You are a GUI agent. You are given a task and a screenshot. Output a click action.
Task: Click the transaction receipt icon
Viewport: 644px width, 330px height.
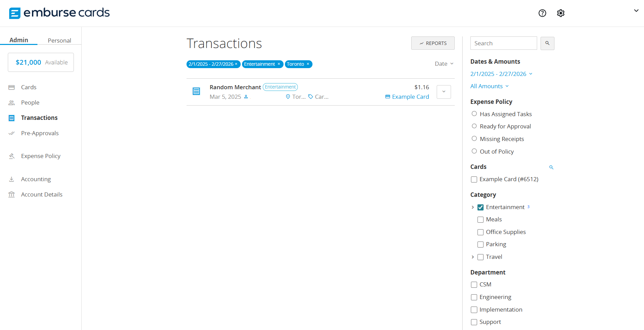196,91
